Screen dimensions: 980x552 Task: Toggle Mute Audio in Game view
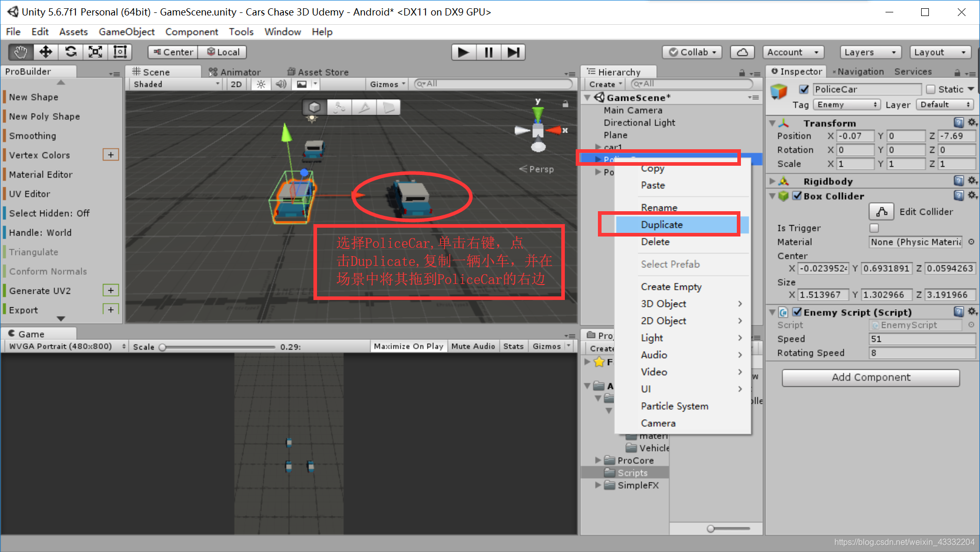click(x=473, y=346)
